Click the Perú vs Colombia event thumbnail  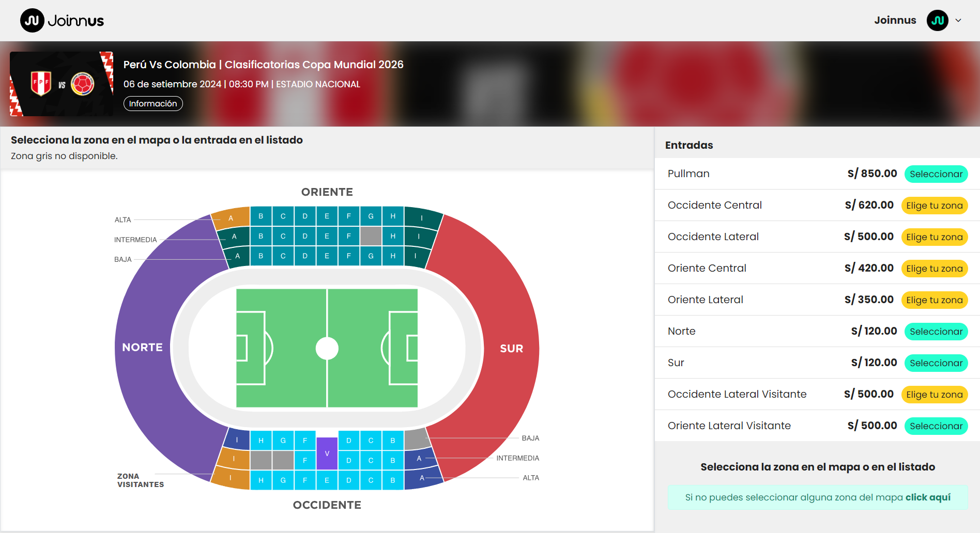pyautogui.click(x=62, y=84)
